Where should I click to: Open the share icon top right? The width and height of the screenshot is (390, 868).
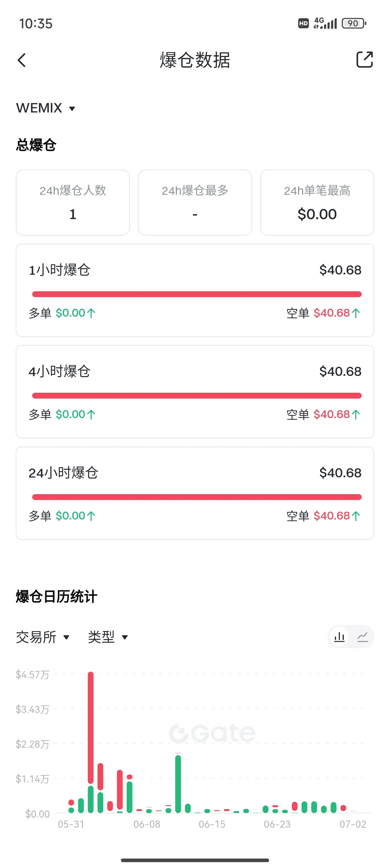coord(364,59)
